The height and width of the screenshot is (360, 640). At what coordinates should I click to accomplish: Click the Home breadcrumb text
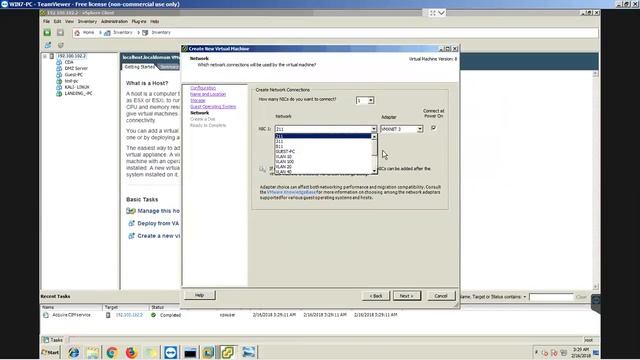click(89, 33)
